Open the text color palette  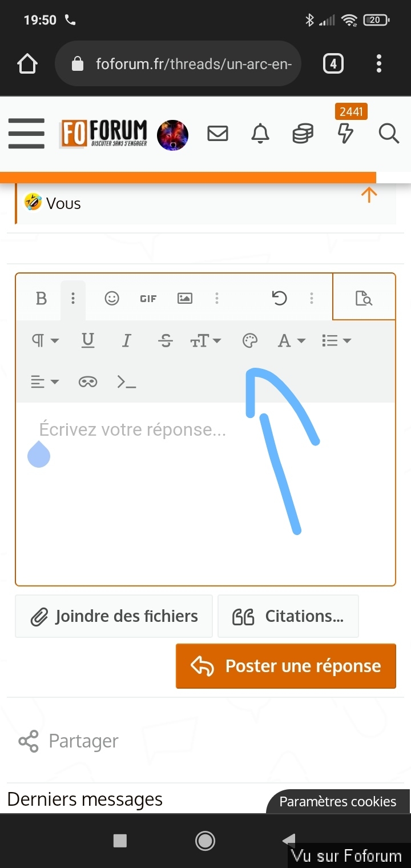250,341
